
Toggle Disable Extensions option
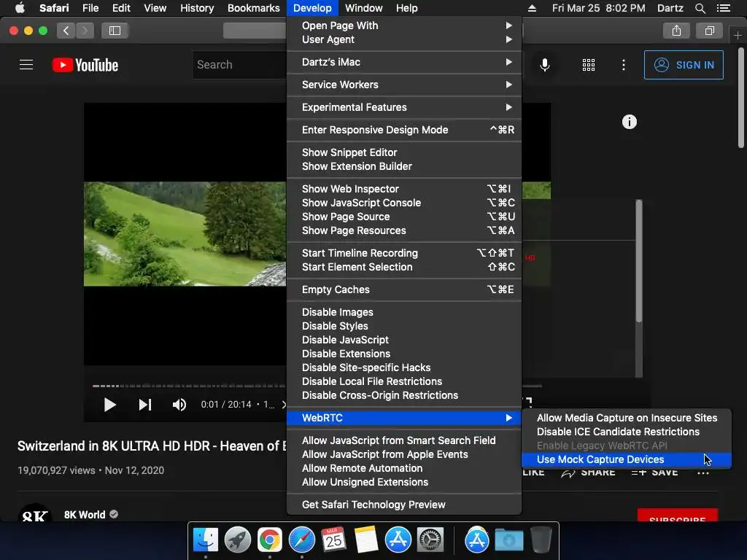coord(404,354)
